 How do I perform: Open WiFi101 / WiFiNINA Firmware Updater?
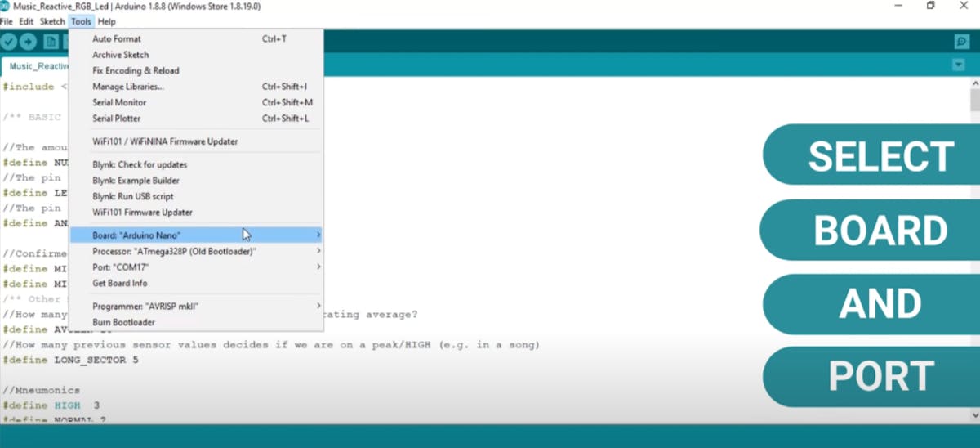(x=196, y=141)
